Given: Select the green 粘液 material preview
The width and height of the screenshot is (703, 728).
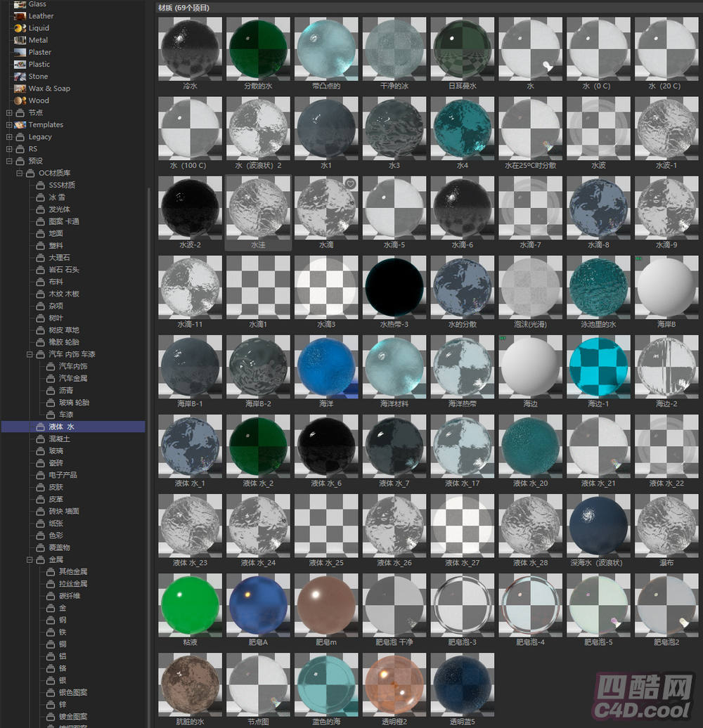Looking at the screenshot, I should [x=190, y=605].
